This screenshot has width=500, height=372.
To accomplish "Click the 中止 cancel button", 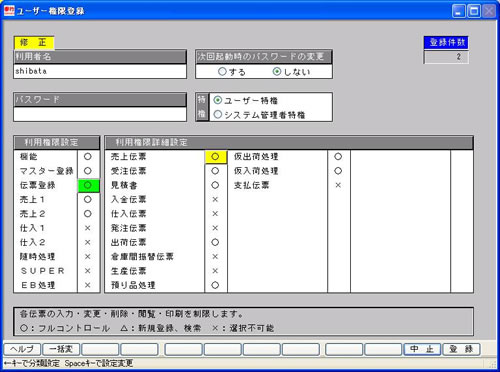I will click(422, 349).
